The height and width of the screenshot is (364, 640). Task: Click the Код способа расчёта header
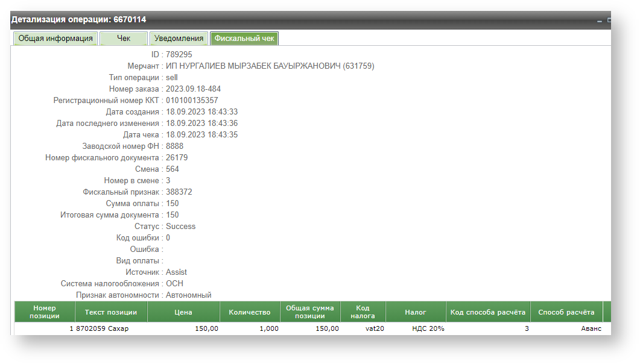pos(488,312)
